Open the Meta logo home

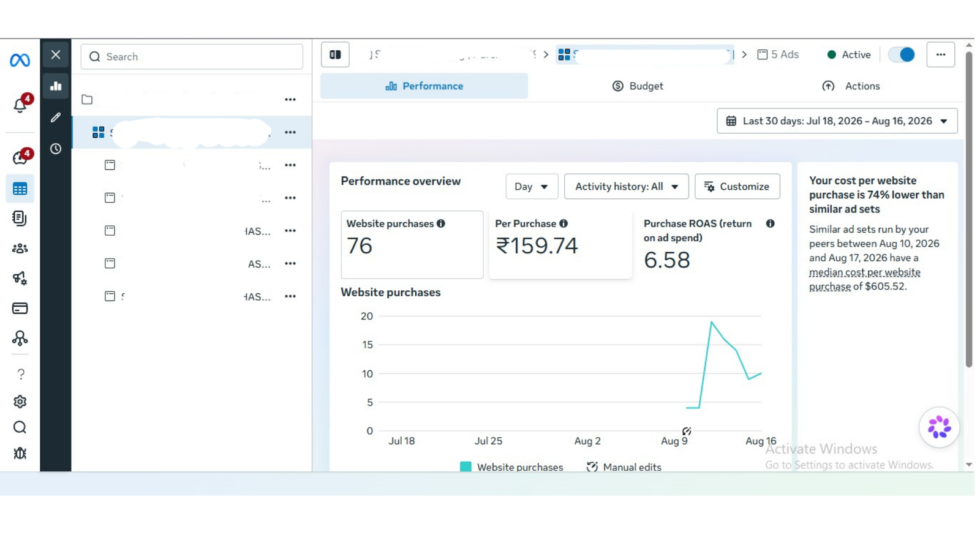pos(20,60)
